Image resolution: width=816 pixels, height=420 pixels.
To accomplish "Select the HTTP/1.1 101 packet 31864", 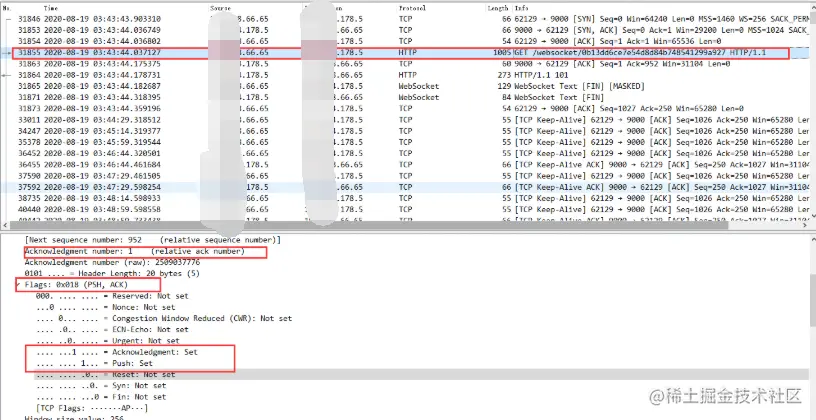I will pyautogui.click(x=406, y=75).
